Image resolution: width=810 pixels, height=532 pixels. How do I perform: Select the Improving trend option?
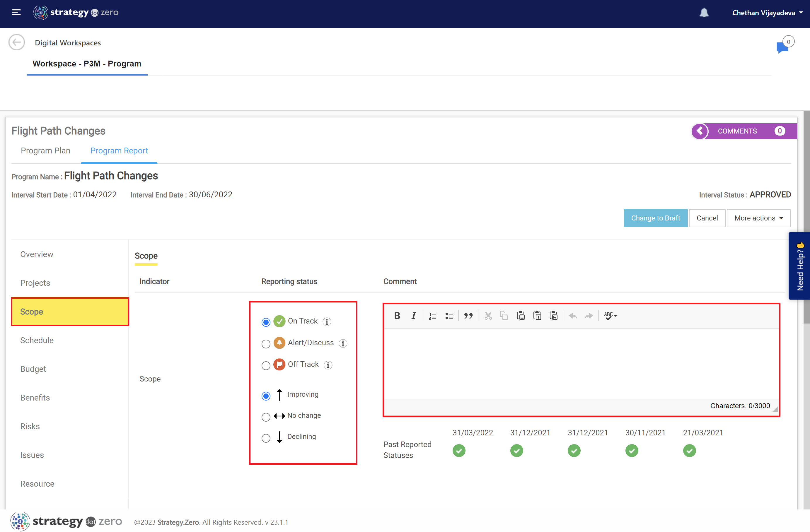(x=266, y=396)
